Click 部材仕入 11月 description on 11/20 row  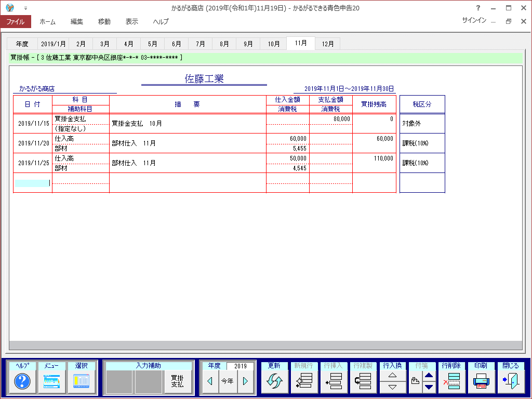(x=188, y=143)
